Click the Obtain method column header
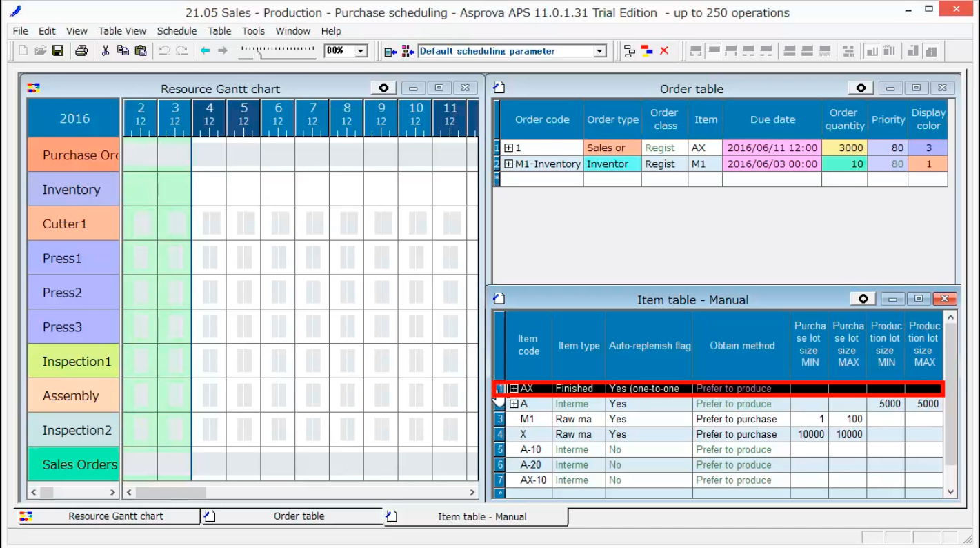The width and height of the screenshot is (980, 548). 742,346
